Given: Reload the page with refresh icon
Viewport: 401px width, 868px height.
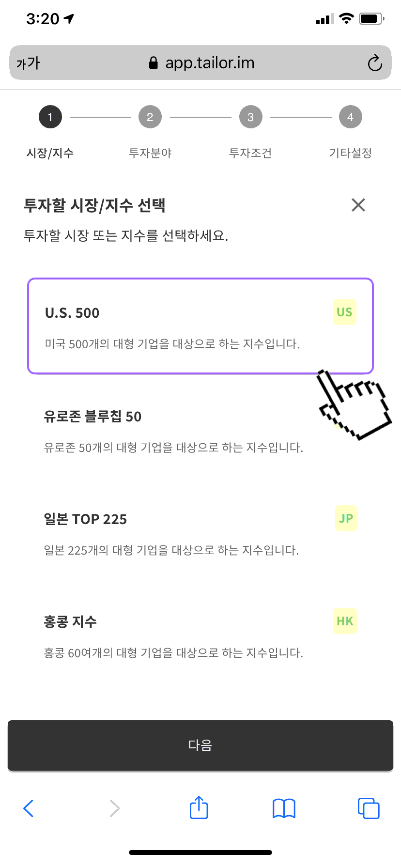Looking at the screenshot, I should [x=375, y=63].
